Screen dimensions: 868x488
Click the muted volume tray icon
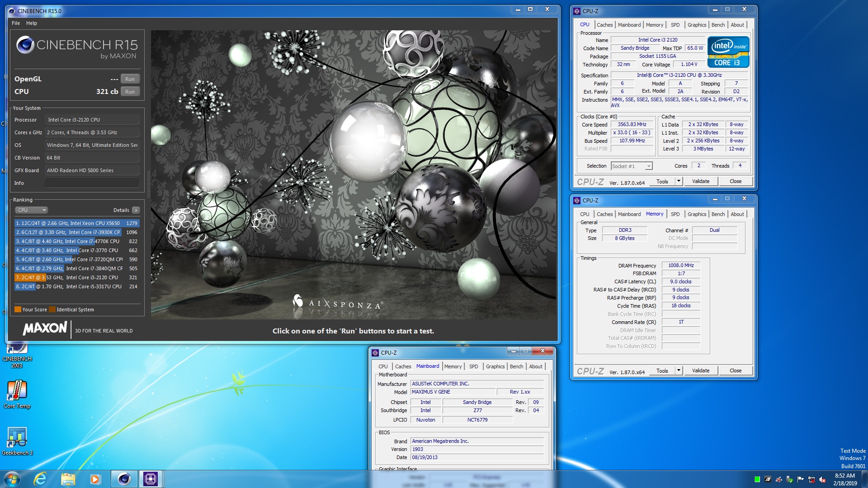point(822,479)
